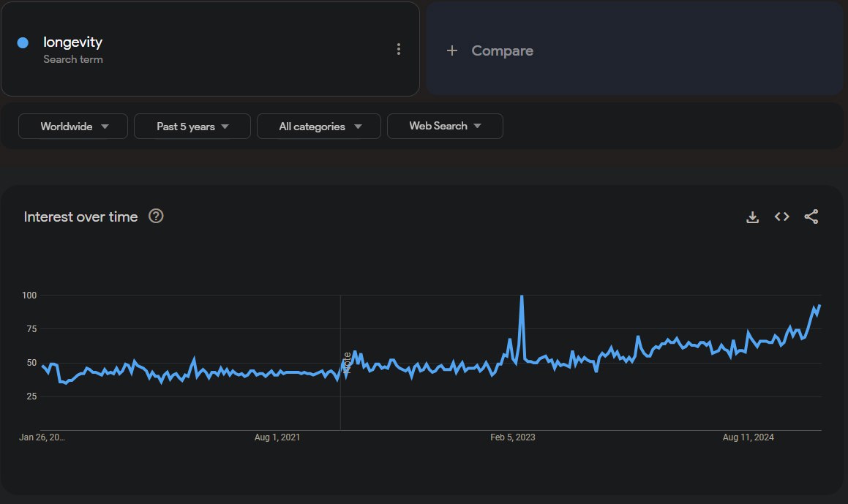This screenshot has height=504, width=848.
Task: Open the Web Search type dropdown
Action: tap(445, 126)
